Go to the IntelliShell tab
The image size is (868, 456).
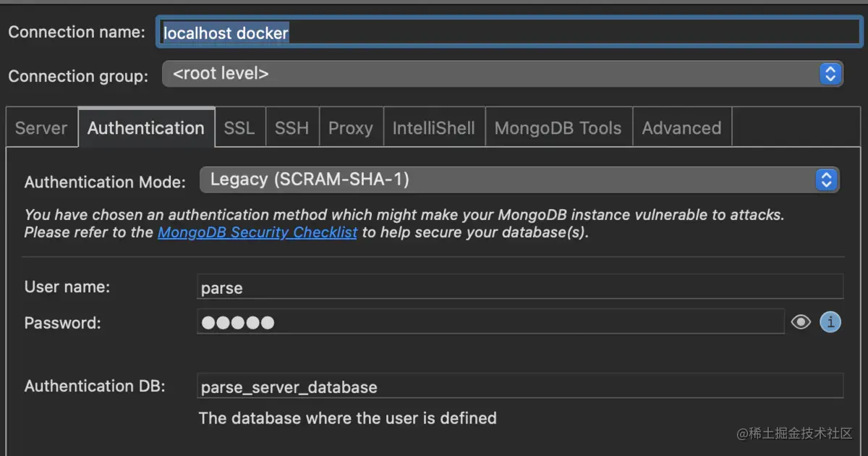433,128
